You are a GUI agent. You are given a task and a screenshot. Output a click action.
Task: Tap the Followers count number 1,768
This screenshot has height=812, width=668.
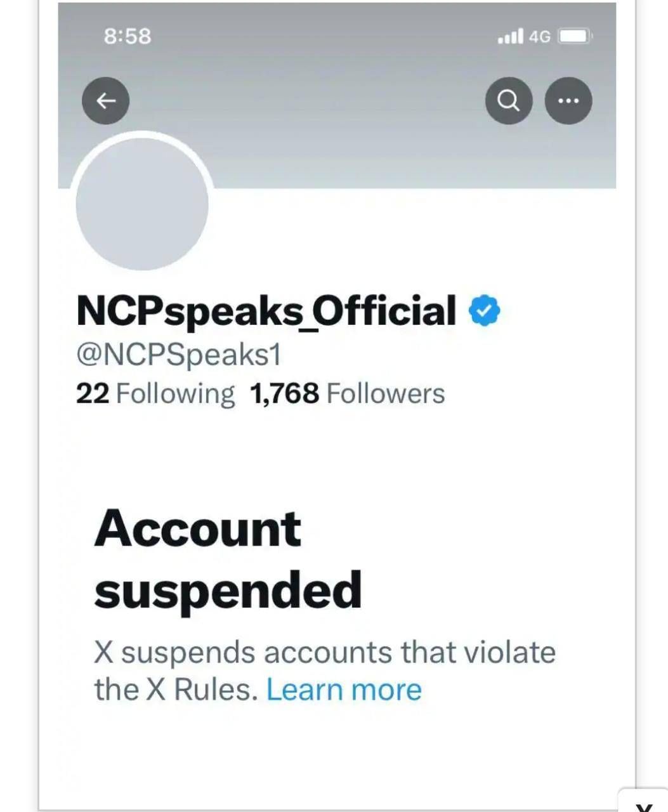(x=284, y=393)
